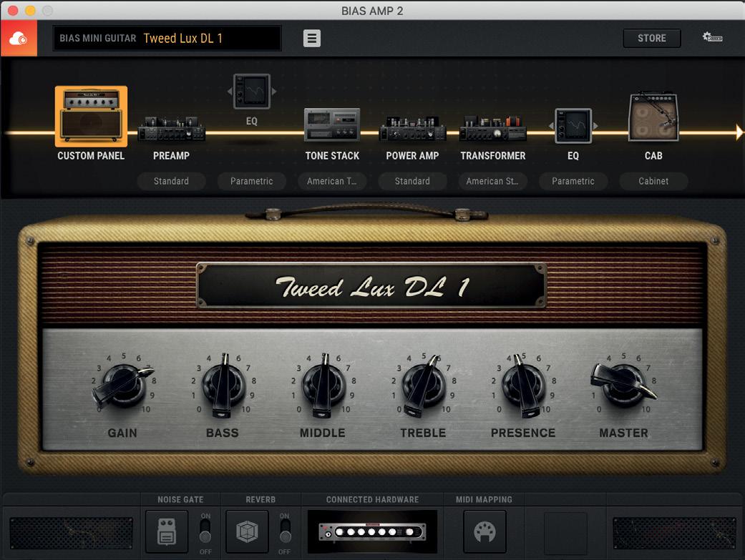Click the MASTER knob
The height and width of the screenshot is (560, 745).
coord(624,384)
